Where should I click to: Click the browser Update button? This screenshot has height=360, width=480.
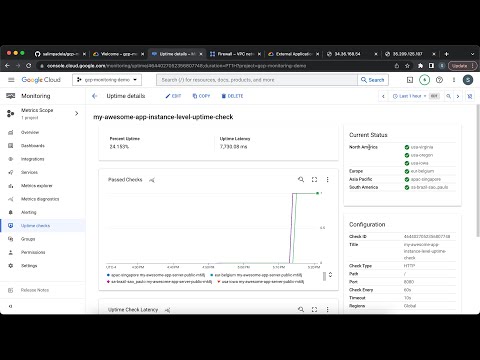click(x=462, y=66)
